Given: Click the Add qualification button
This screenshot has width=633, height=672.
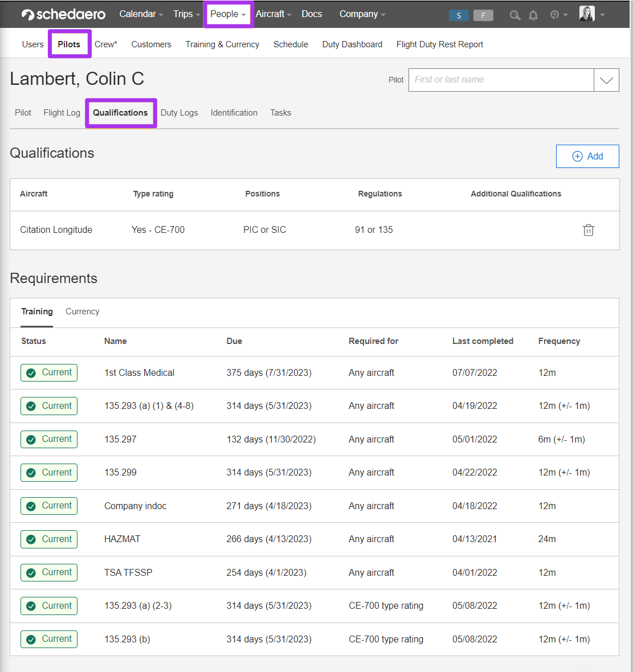Looking at the screenshot, I should [587, 157].
